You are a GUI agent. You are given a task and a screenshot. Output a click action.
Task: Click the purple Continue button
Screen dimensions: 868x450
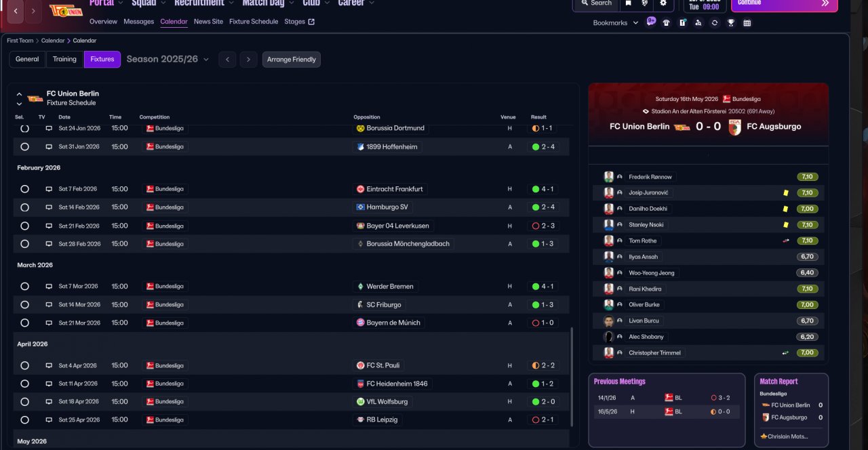pos(784,5)
